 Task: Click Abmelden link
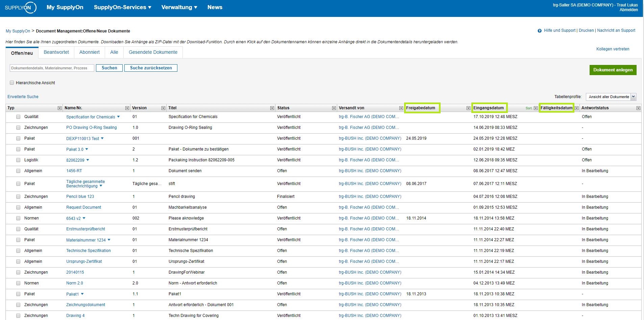tap(628, 10)
